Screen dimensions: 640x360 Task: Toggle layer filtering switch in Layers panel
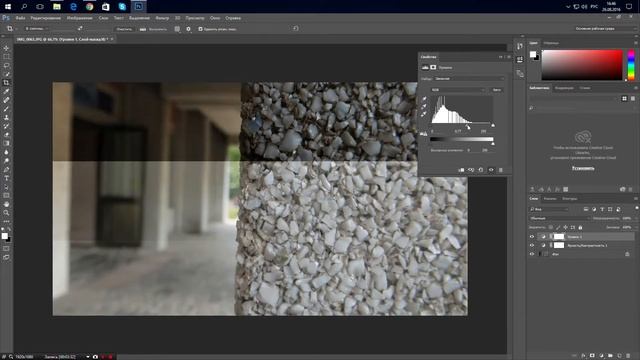(x=636, y=209)
